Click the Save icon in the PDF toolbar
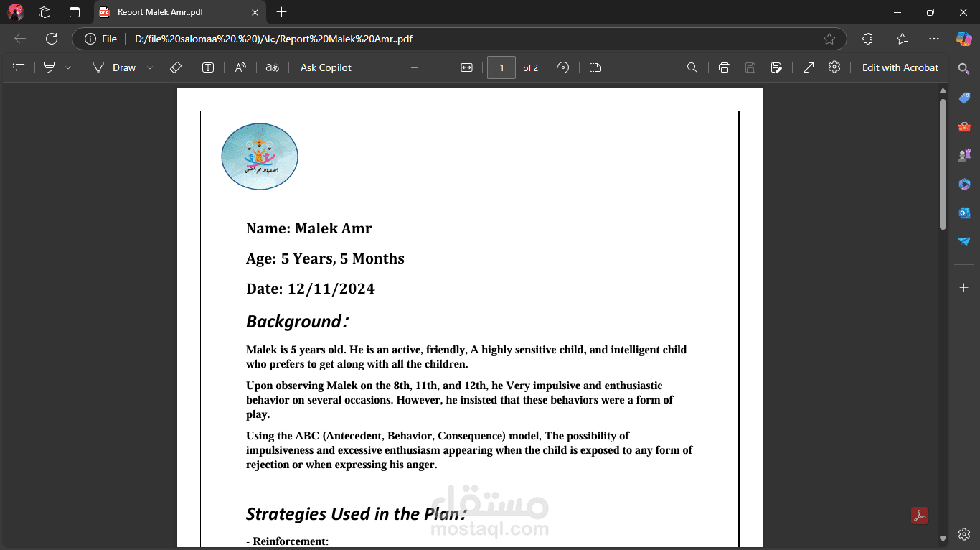Viewport: 980px width, 550px height. (750, 67)
